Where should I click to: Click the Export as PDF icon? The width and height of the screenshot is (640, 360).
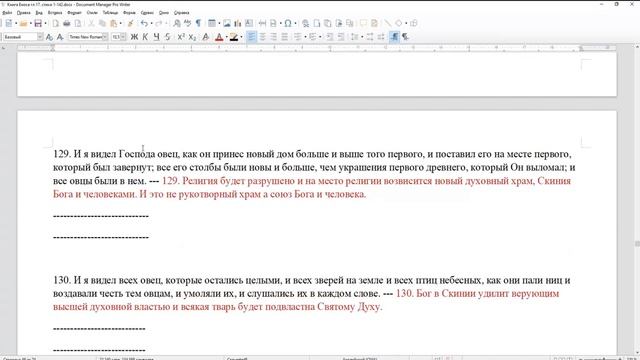pos(56,24)
